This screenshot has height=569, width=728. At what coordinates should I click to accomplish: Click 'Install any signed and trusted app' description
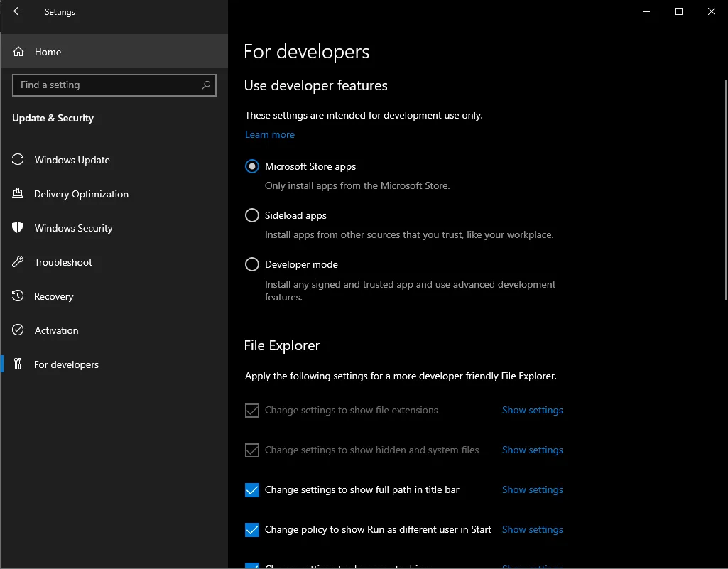(410, 291)
